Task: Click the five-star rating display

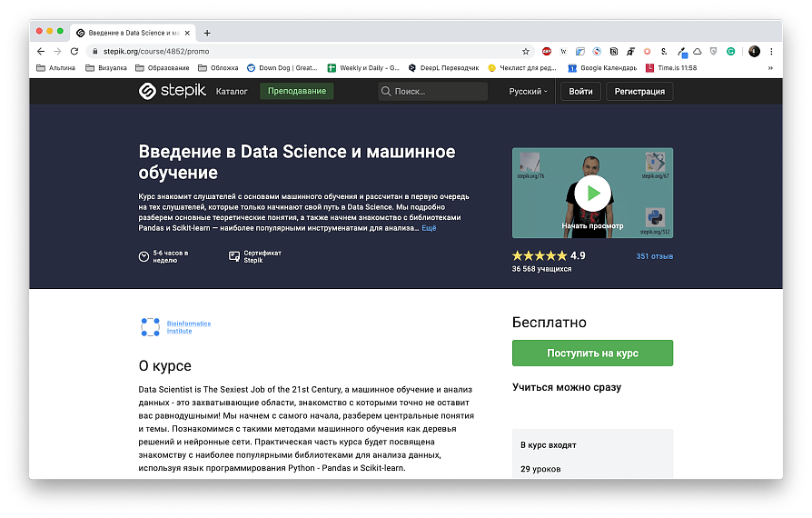Action: coord(540,255)
